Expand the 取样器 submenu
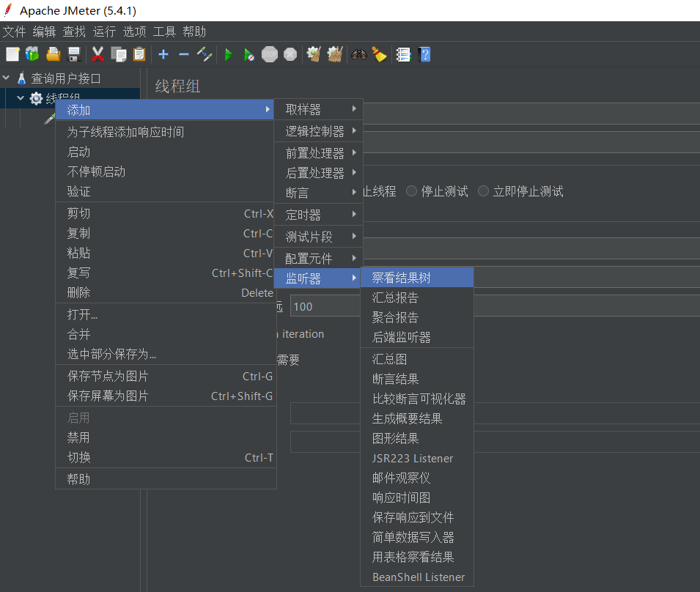Image resolution: width=700 pixels, height=592 pixels. click(318, 109)
